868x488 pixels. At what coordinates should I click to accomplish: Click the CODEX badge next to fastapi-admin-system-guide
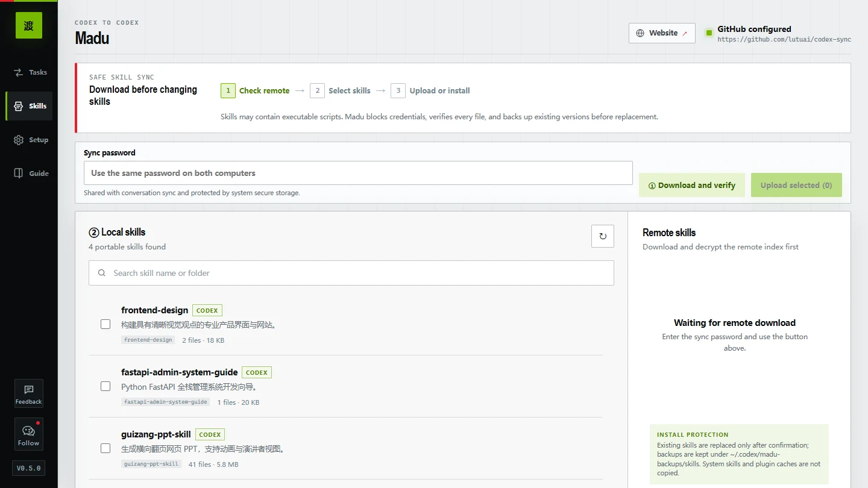click(x=257, y=373)
